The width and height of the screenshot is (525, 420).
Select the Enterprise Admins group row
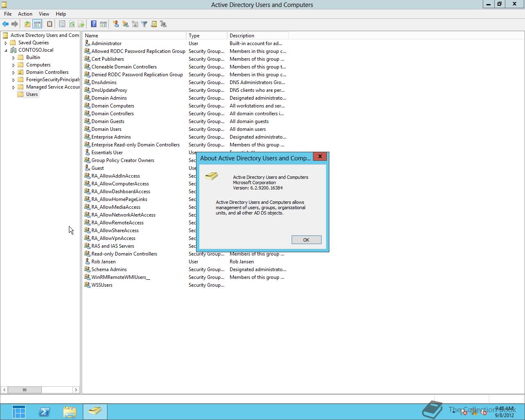click(185, 137)
